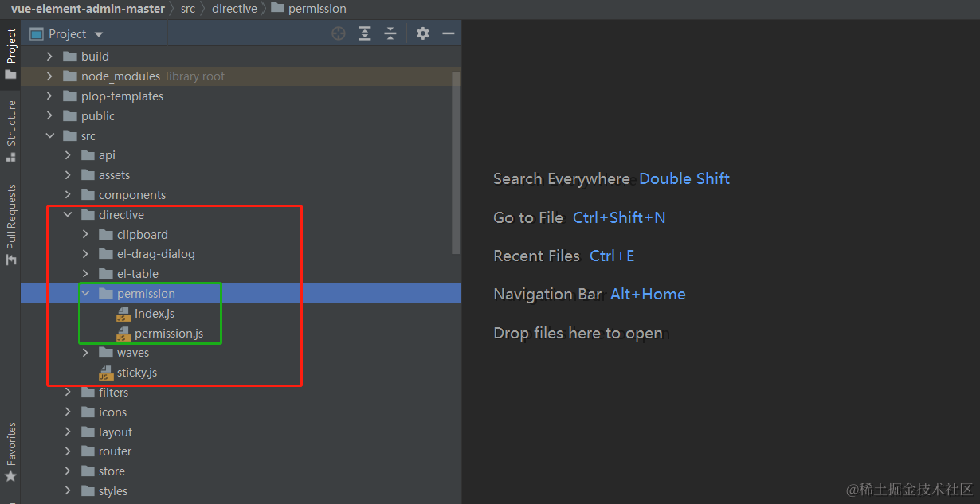
Task: Expand the waves folder arrow
Action: pyautogui.click(x=86, y=353)
